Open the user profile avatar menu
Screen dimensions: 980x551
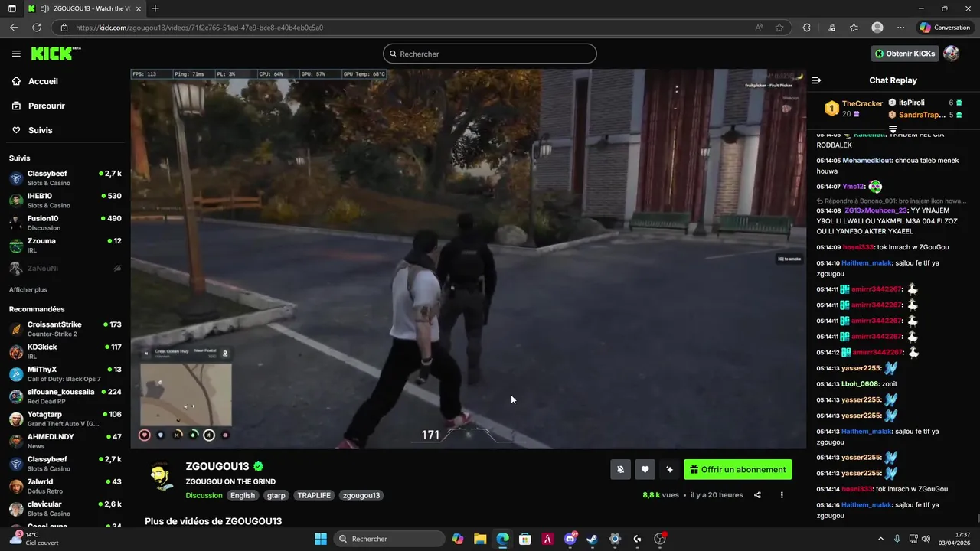(952, 54)
